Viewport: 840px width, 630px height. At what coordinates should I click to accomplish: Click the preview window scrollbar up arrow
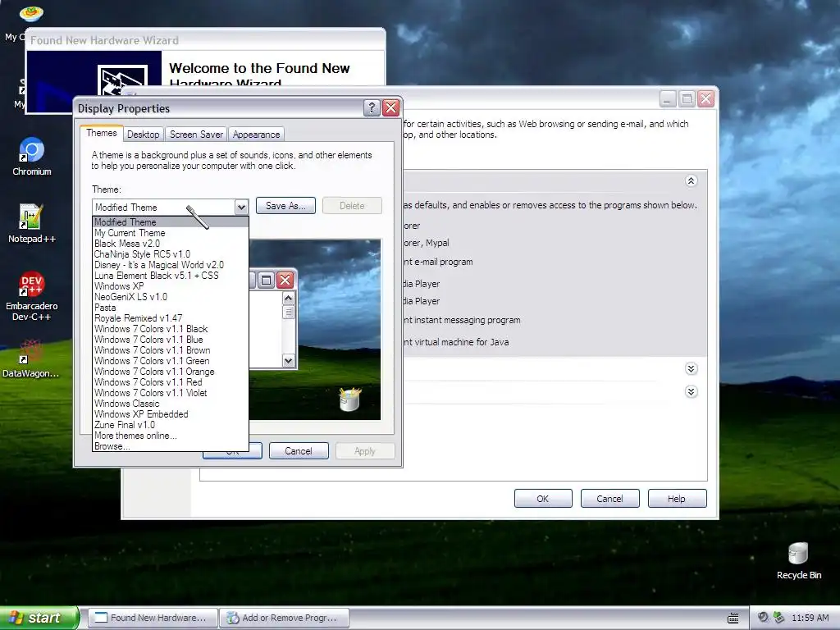288,299
